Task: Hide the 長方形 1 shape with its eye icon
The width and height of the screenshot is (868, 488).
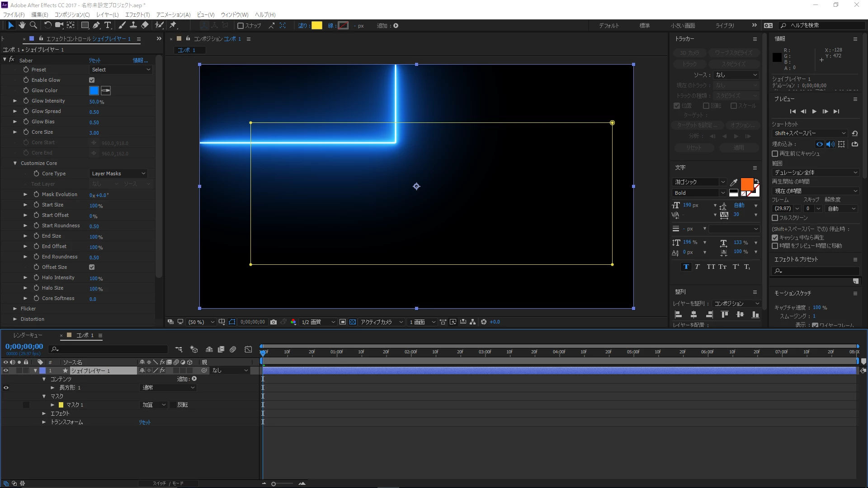Action: coord(6,388)
